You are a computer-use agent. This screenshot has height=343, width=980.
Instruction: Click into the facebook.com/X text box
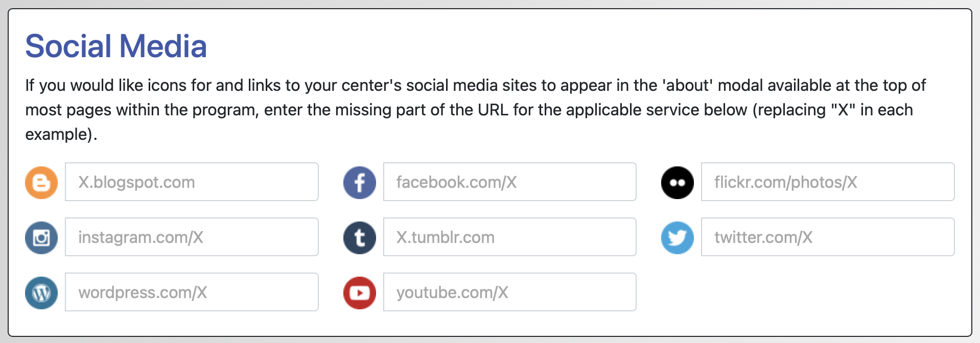tap(509, 182)
